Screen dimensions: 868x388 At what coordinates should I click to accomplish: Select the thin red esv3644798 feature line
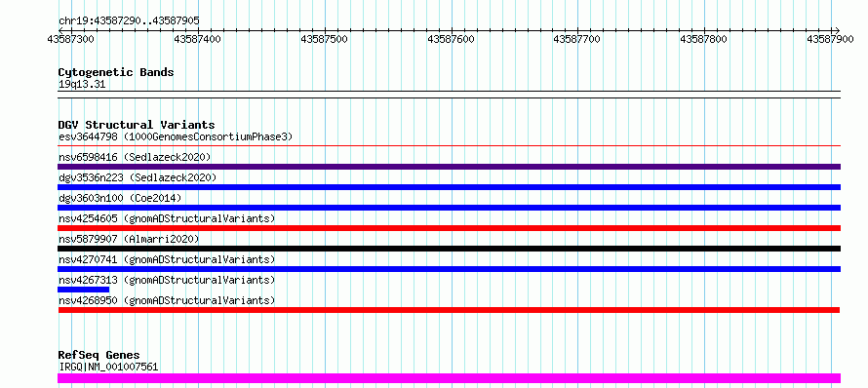tap(449, 146)
